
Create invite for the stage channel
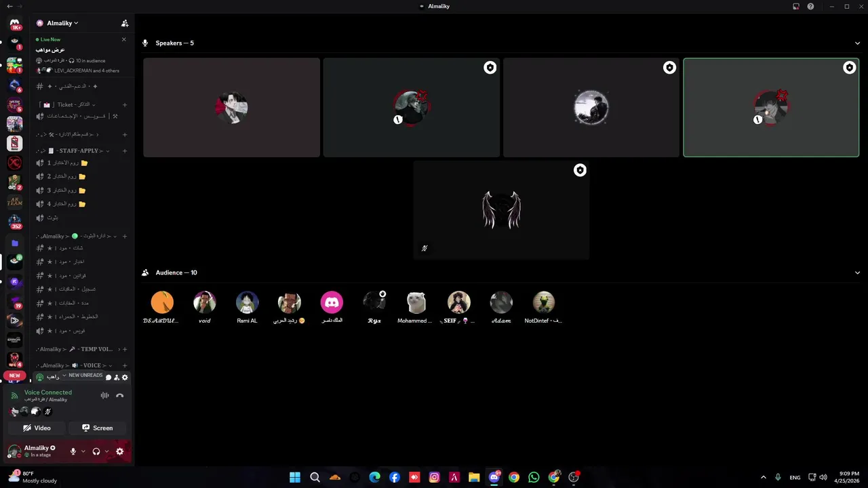tap(117, 378)
